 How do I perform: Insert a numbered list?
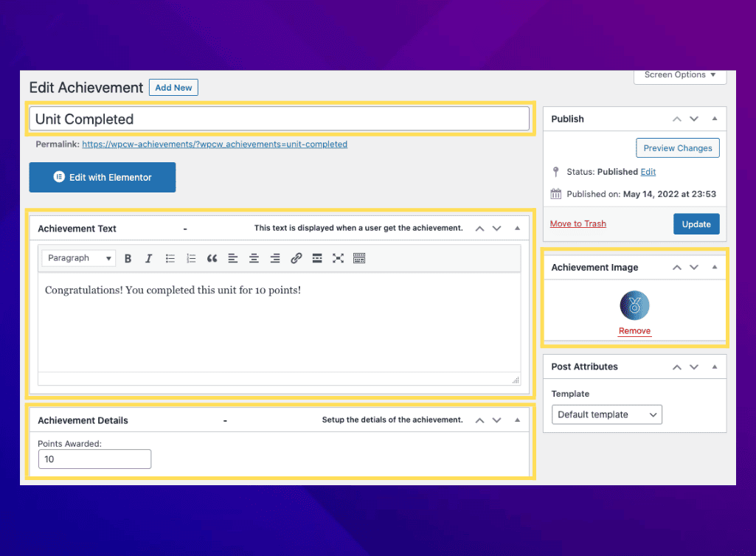[191, 259]
